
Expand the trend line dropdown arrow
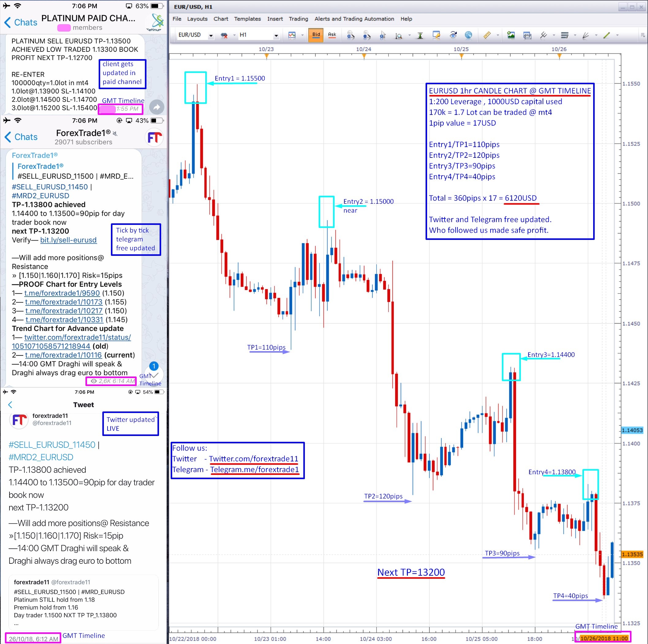(617, 35)
